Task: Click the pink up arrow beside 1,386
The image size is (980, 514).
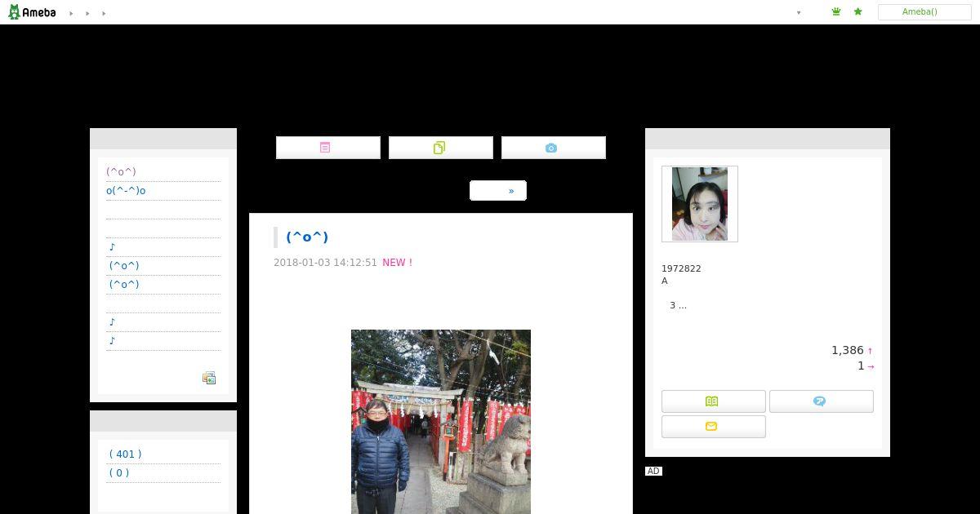Action: point(870,351)
